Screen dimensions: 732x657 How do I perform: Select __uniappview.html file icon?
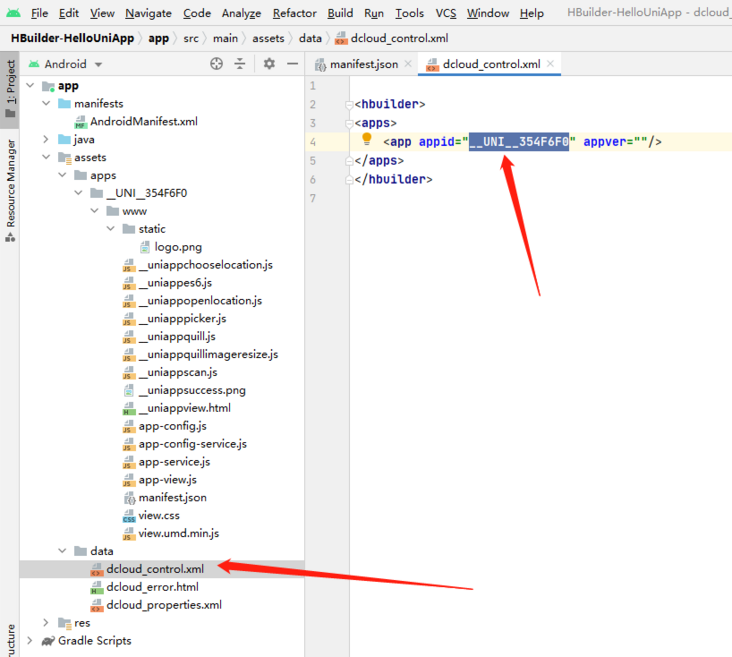(129, 409)
